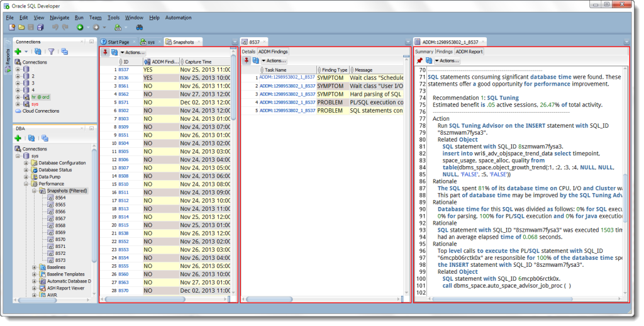Image resolution: width=644 pixels, height=326 pixels.
Task: Open Actions dropdown in Snapshots tab
Action: [133, 52]
